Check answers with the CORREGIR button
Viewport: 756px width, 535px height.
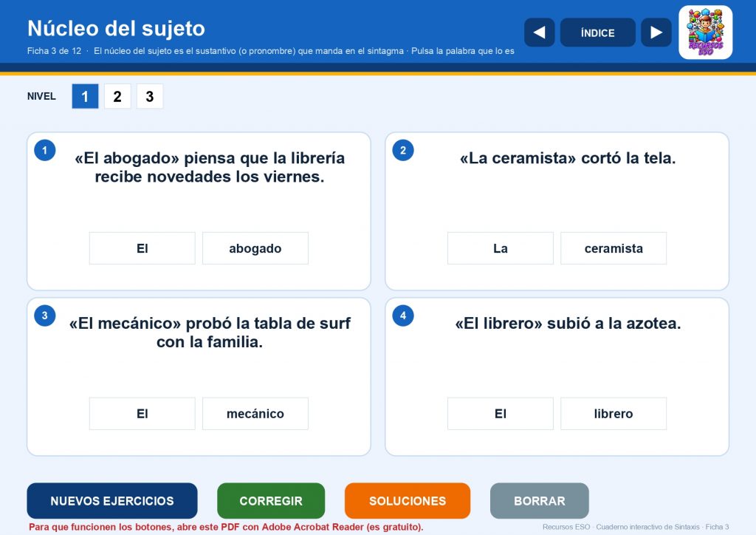271,501
